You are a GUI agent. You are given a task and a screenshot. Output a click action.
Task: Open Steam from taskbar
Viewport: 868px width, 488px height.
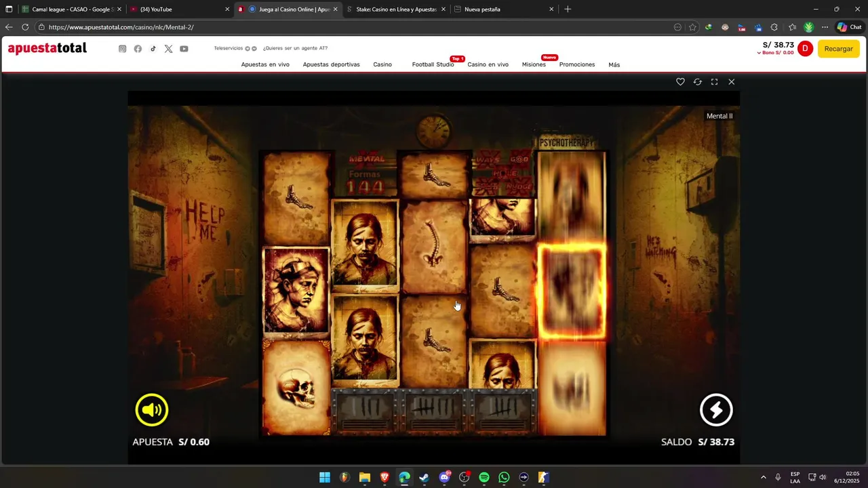point(425,478)
